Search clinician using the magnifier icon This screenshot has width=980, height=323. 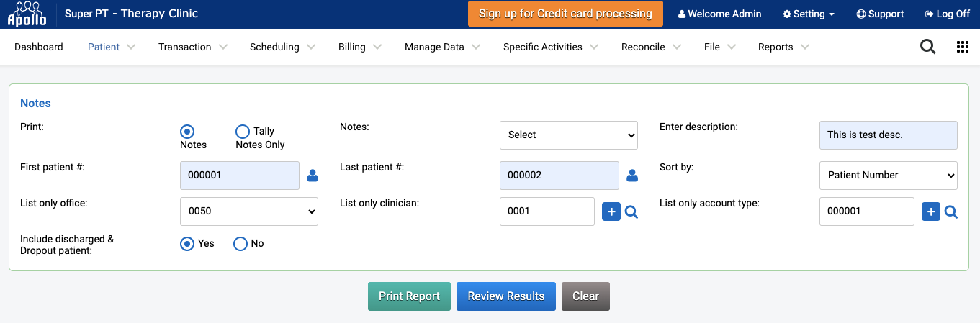point(631,212)
